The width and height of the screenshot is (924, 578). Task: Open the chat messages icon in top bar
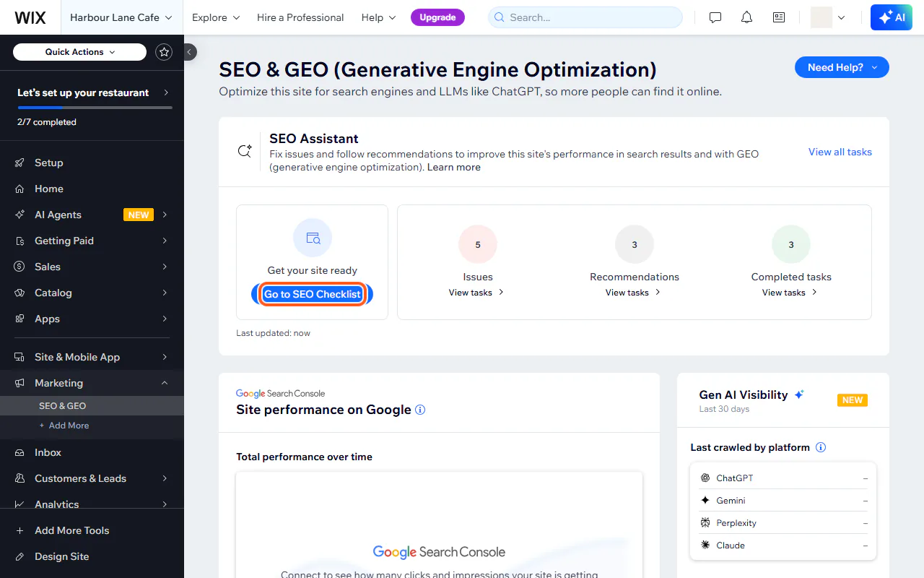tap(715, 17)
